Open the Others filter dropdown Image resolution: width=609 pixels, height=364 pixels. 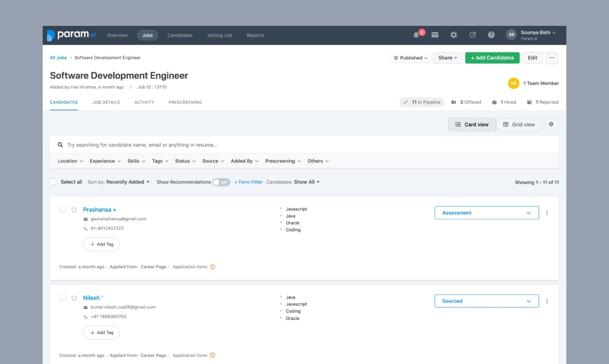[318, 161]
